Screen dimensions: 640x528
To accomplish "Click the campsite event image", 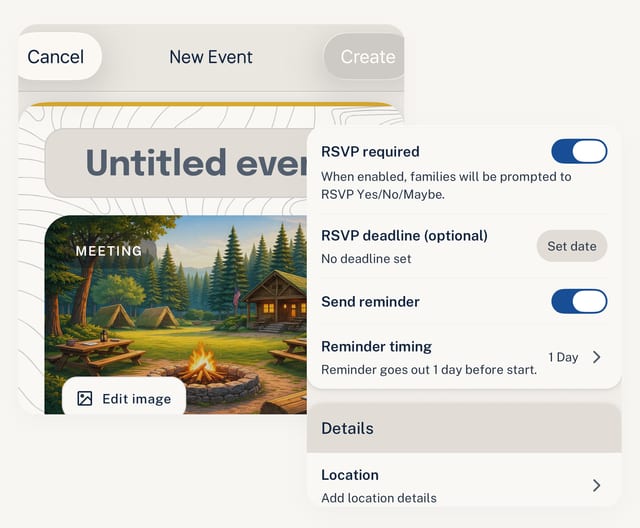I will point(176,315).
